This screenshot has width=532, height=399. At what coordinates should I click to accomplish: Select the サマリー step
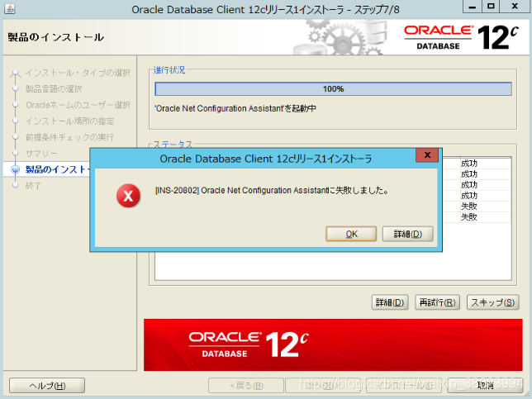(x=41, y=154)
